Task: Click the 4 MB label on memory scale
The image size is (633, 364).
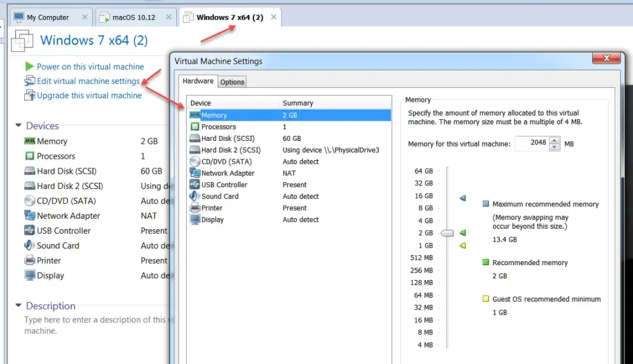Action: coord(425,345)
